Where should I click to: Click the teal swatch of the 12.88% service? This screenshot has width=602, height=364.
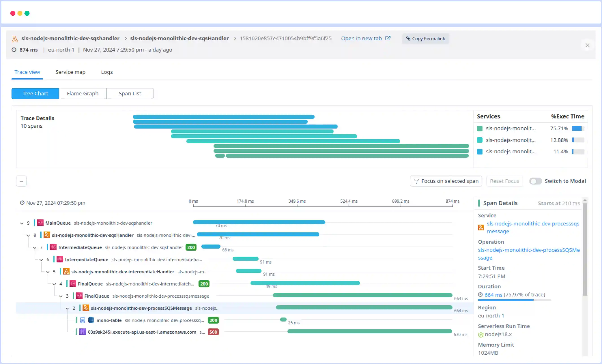click(x=480, y=140)
